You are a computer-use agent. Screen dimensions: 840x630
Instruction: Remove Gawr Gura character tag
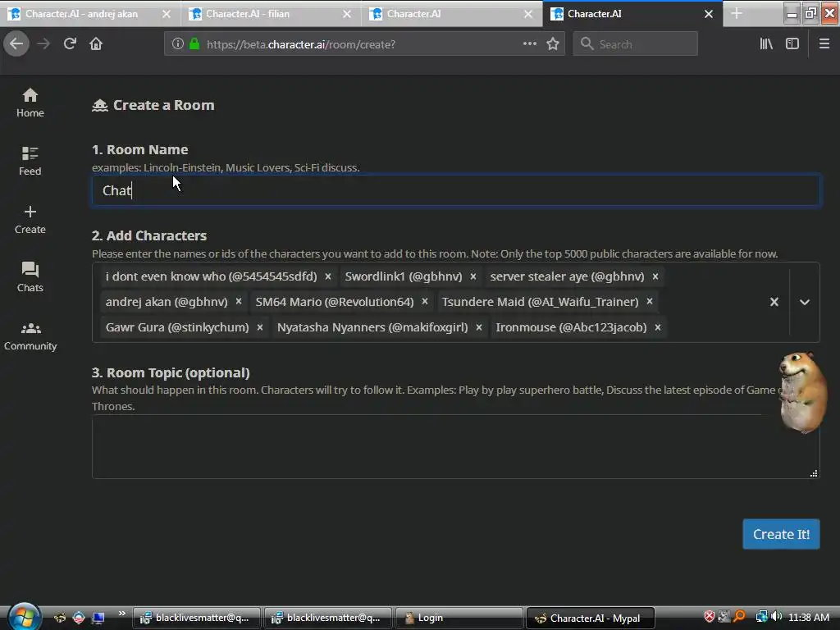(x=260, y=327)
